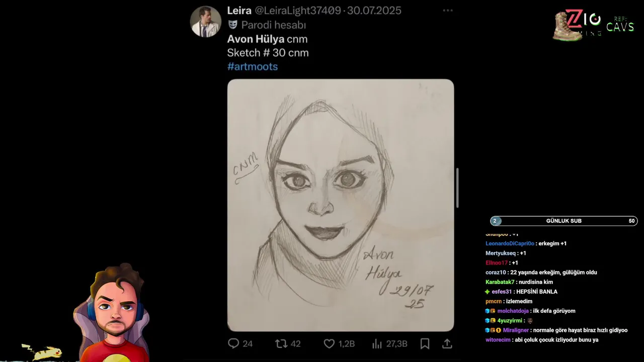Share the tweet with the upload icon
The width and height of the screenshot is (644, 362).
pyautogui.click(x=447, y=343)
